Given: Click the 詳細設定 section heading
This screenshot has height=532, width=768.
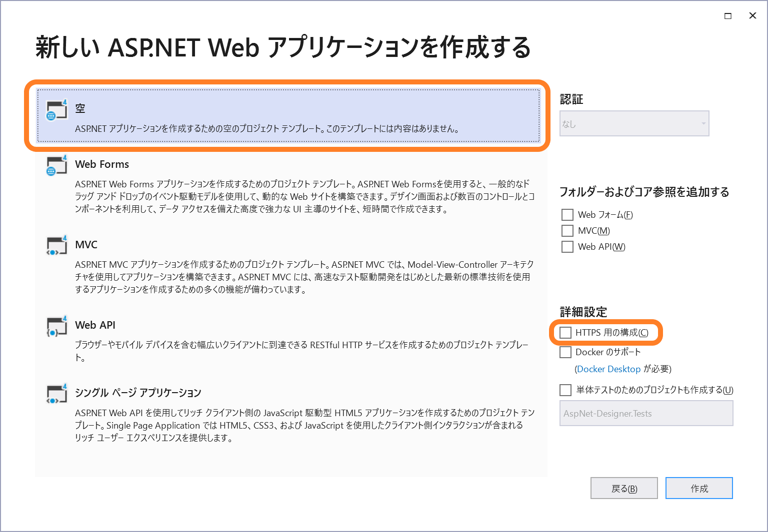Looking at the screenshot, I should click(x=583, y=312).
